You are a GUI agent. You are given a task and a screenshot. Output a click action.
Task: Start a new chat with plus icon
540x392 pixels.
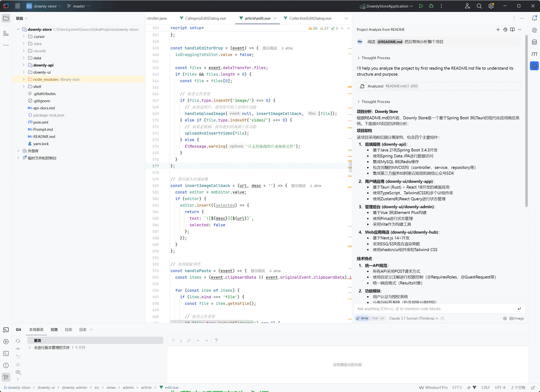[x=498, y=30]
